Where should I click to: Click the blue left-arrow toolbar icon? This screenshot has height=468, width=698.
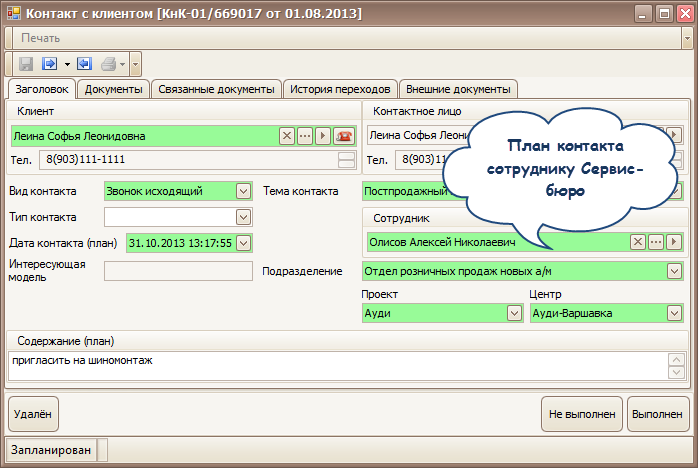83,63
